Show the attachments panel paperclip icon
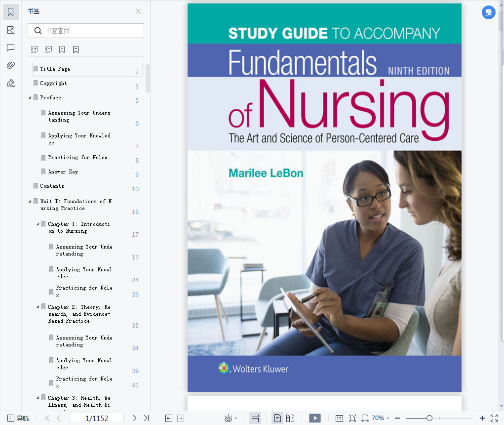Viewport: 504px width, 425px height. tap(10, 65)
